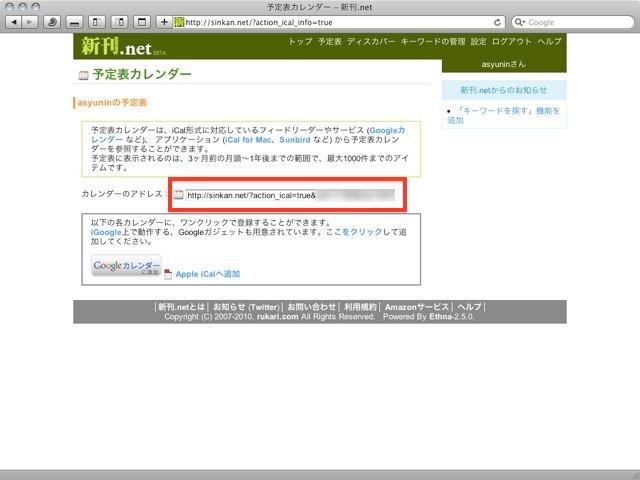Click the magnifier icon in Google search box

(519, 22)
